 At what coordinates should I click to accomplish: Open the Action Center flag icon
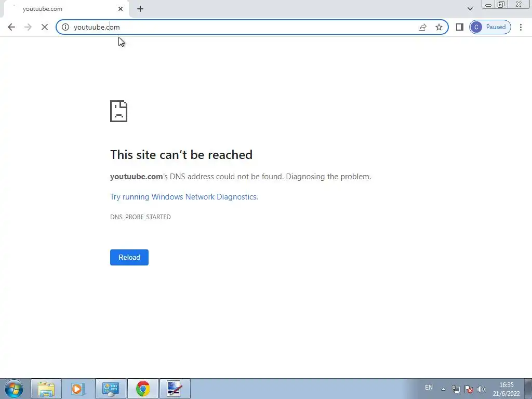pyautogui.click(x=469, y=389)
